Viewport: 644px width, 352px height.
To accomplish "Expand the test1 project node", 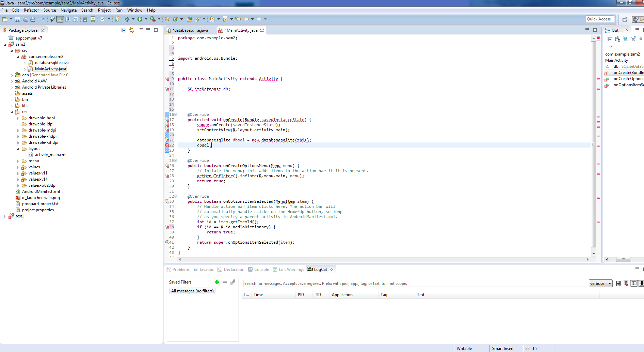I will tap(5, 216).
